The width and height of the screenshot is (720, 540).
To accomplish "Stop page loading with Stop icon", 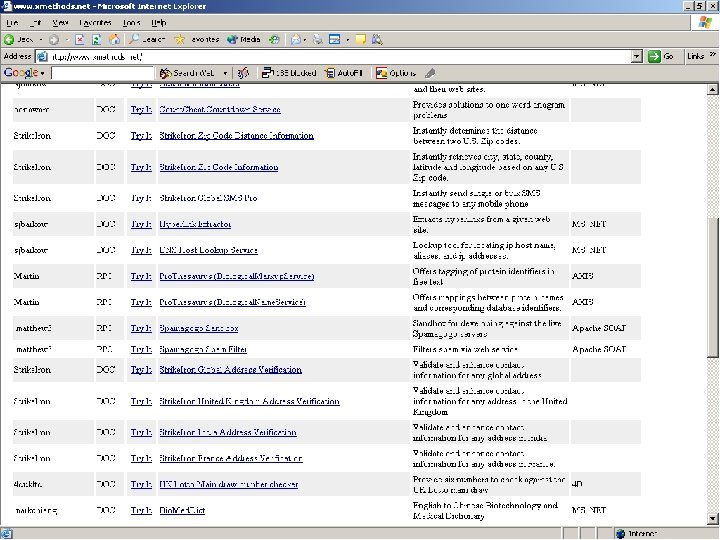I will [x=79, y=39].
